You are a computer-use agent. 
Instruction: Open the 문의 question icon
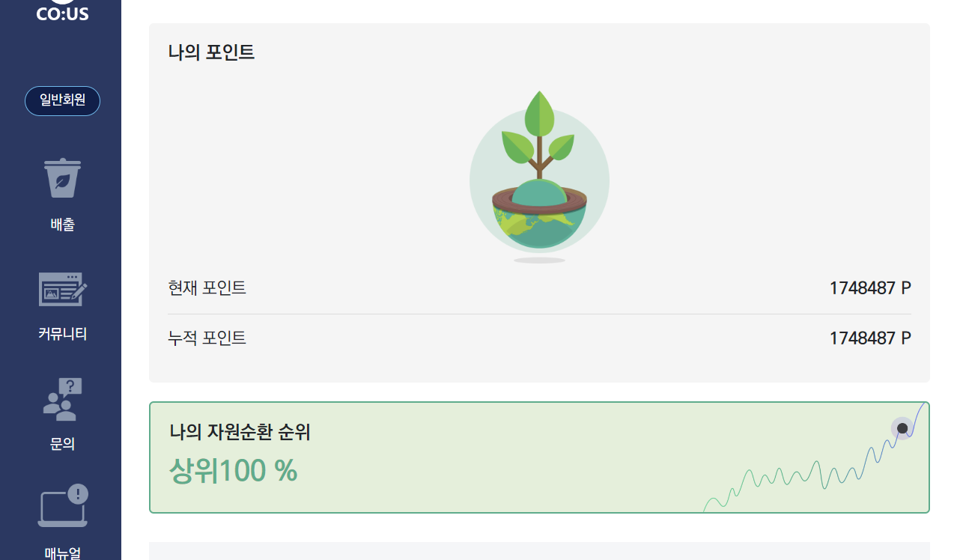[63, 399]
